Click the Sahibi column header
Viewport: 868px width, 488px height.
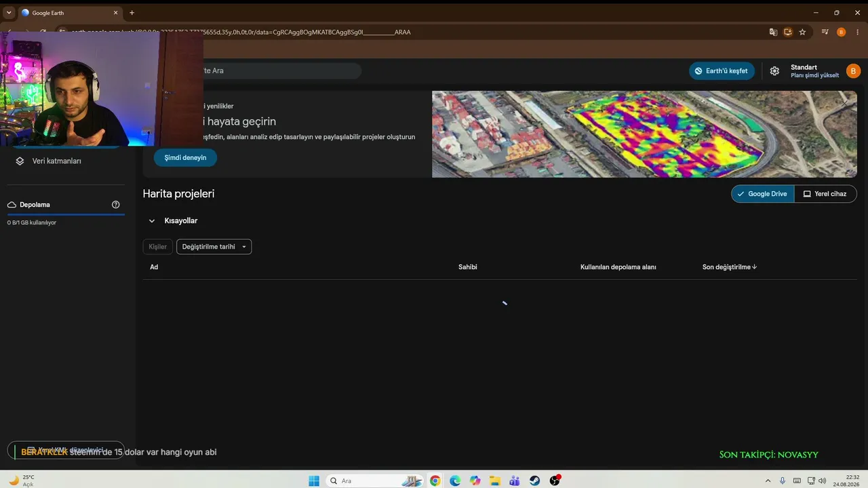coord(468,267)
